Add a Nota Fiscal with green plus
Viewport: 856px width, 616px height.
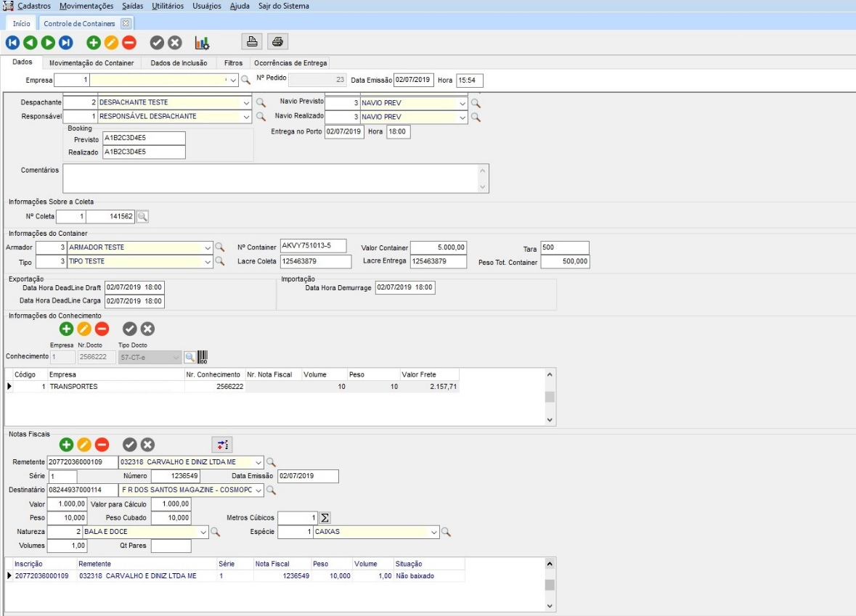tap(66, 445)
